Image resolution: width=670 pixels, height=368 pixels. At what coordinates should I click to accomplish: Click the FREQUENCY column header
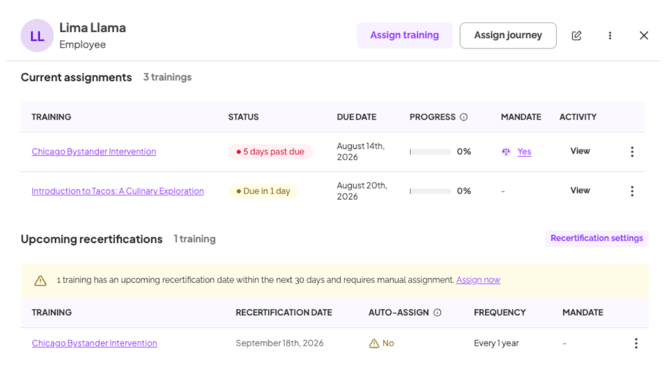coord(500,312)
